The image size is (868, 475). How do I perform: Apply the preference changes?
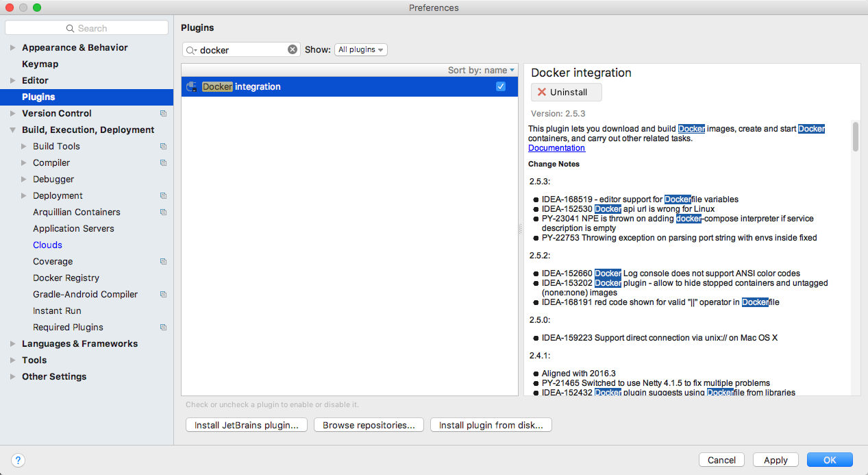tap(776, 460)
